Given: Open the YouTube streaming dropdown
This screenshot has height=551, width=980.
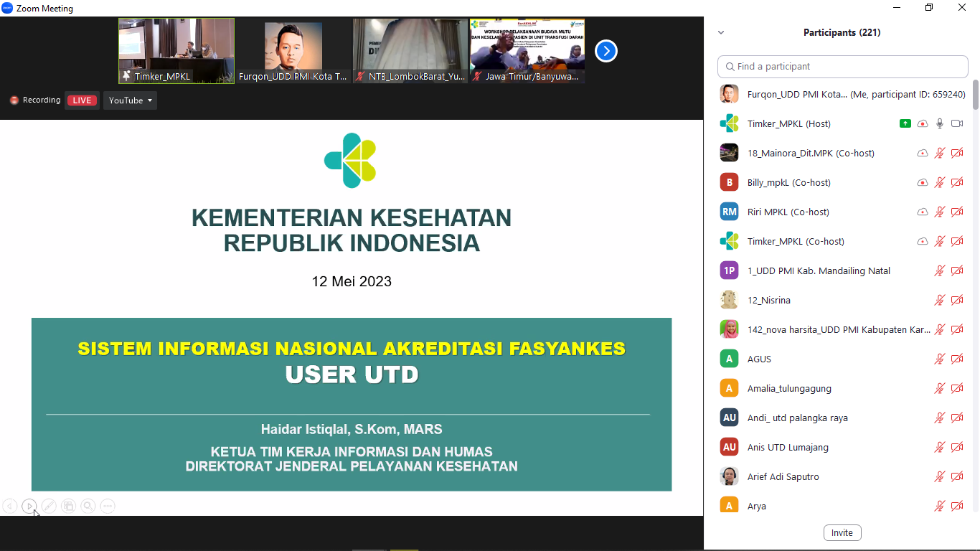Looking at the screenshot, I should click(x=130, y=100).
